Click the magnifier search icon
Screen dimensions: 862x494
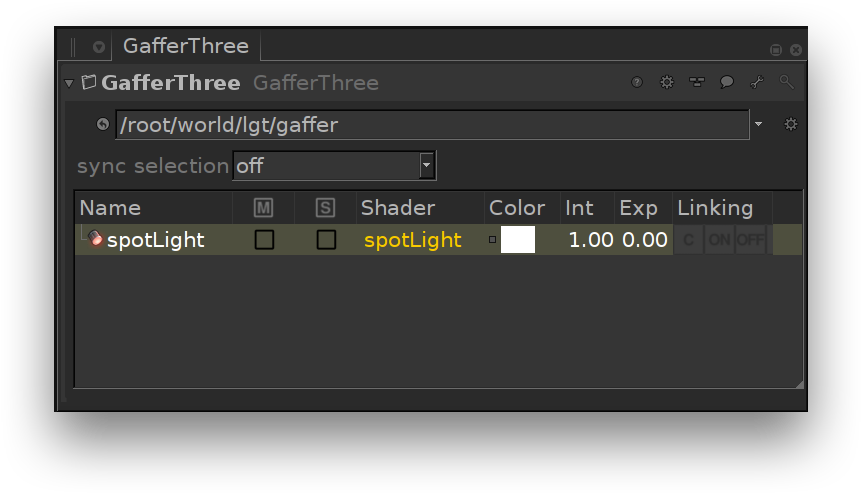click(787, 82)
